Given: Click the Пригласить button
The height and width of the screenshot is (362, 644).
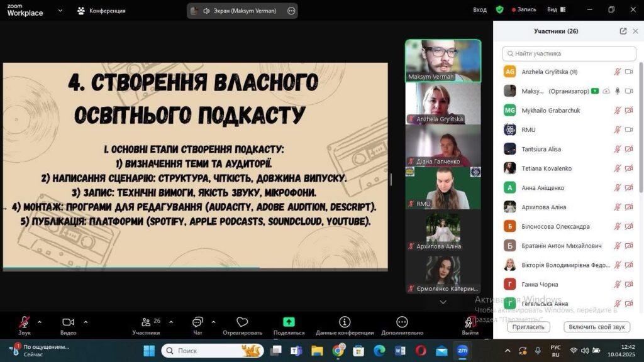Looking at the screenshot, I should tap(528, 327).
